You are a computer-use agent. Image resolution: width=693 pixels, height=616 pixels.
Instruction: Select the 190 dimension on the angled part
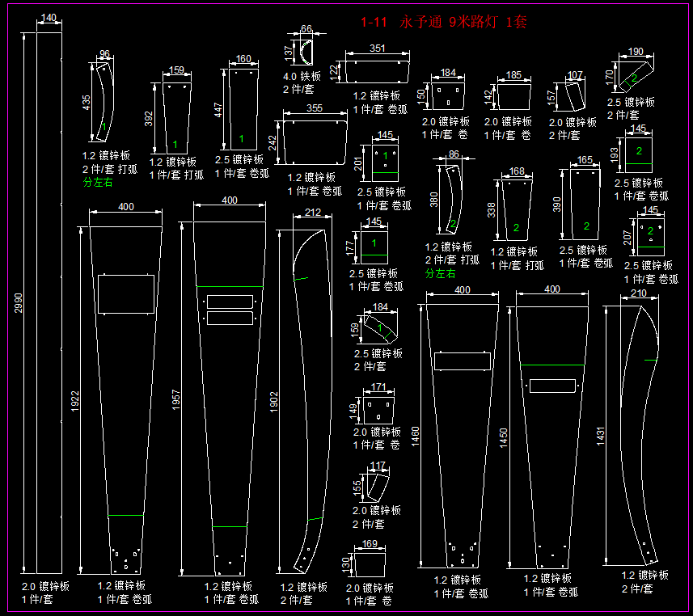tap(636, 53)
